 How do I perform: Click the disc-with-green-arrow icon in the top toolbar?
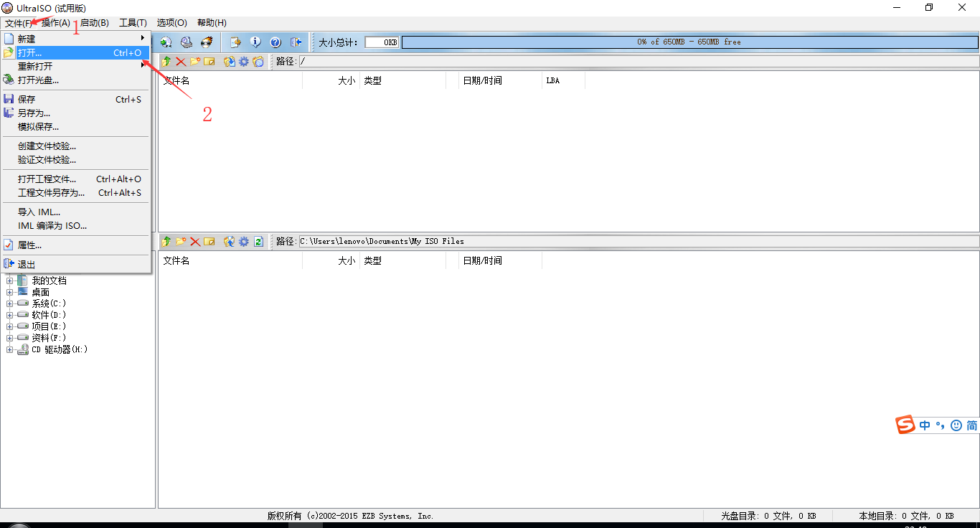point(166,42)
